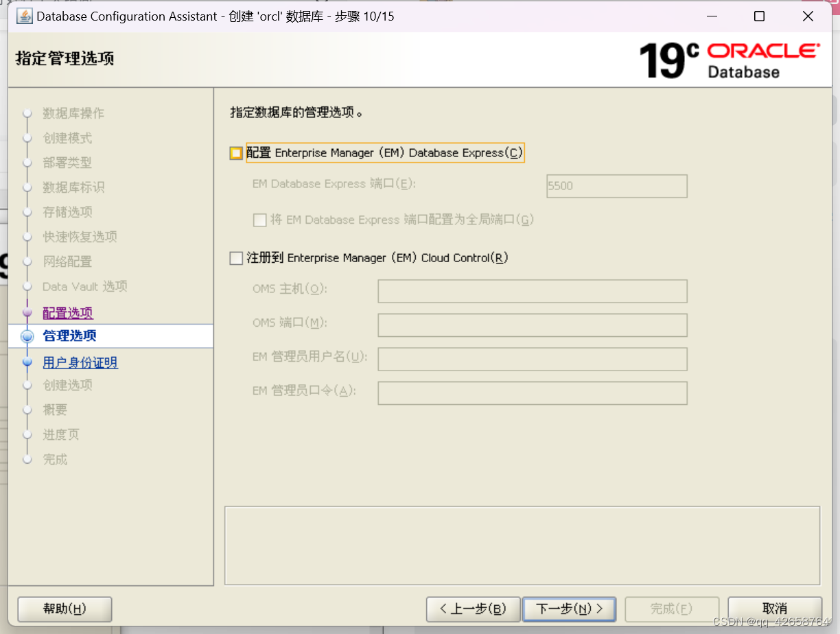This screenshot has height=634, width=840.
Task: Select 网络配置 step in sidebar
Action: click(x=67, y=261)
